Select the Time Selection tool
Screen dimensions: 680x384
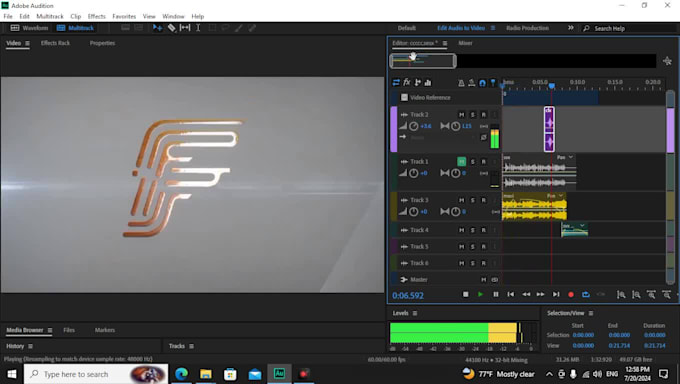pos(198,28)
